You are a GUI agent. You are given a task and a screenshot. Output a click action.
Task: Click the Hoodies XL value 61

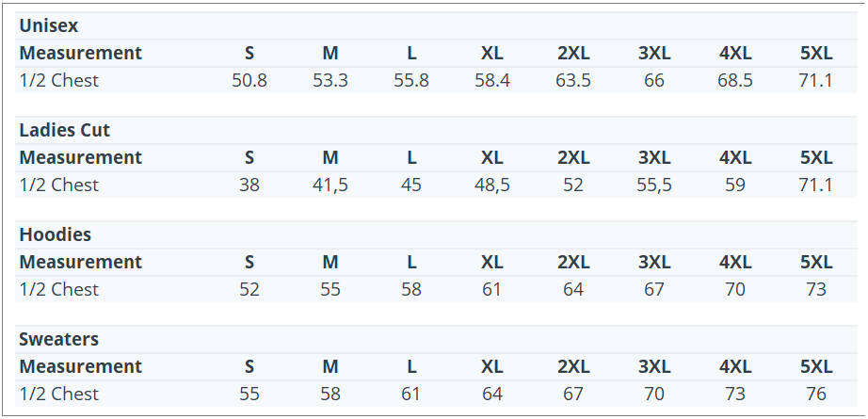492,290
